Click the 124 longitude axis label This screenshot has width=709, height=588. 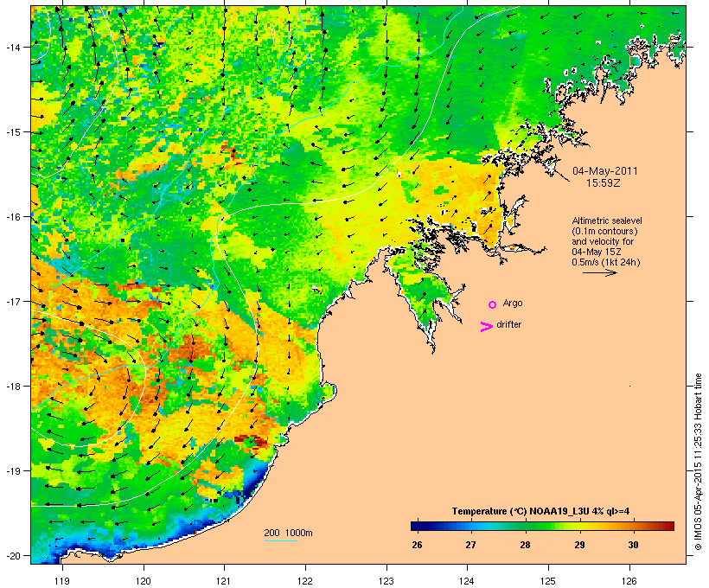467,581
